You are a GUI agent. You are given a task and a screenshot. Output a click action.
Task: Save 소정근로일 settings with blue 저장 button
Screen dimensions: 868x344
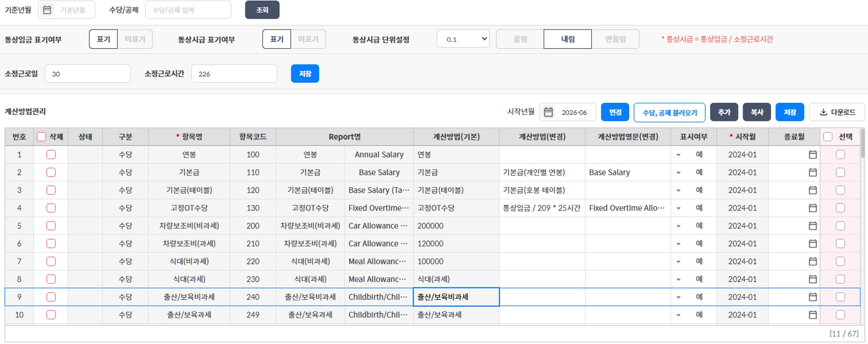tap(305, 73)
